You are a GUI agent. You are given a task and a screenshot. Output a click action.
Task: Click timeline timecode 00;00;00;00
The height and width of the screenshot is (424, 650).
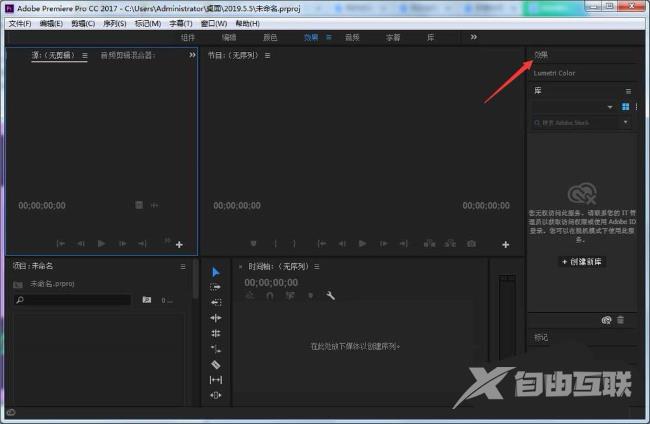click(x=271, y=283)
